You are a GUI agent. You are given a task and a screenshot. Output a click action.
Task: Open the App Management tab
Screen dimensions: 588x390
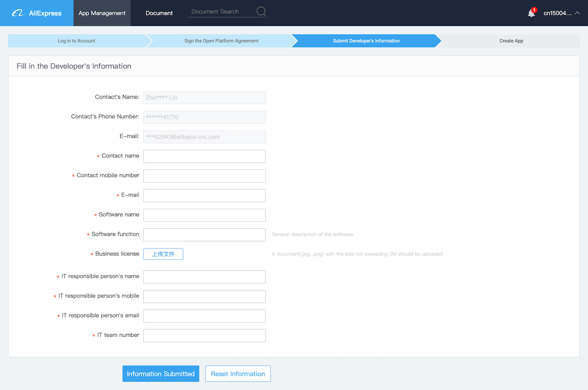(102, 13)
